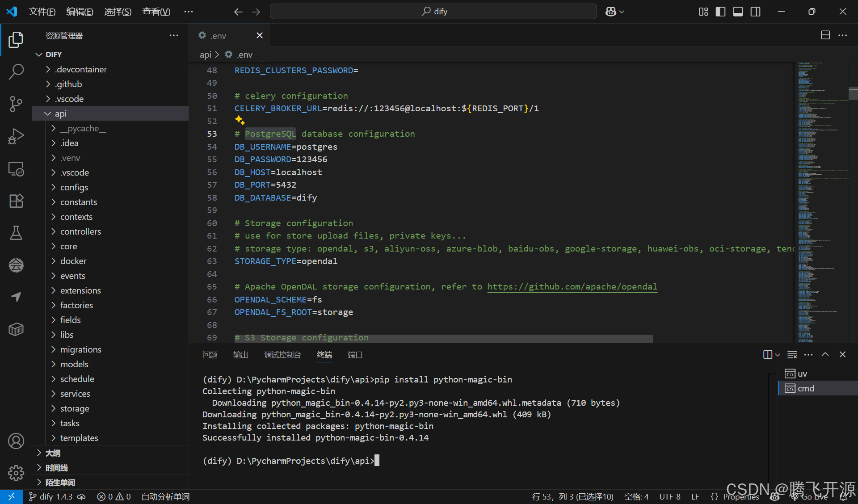
Task: Toggle the primary side bar visibility
Action: 720,12
